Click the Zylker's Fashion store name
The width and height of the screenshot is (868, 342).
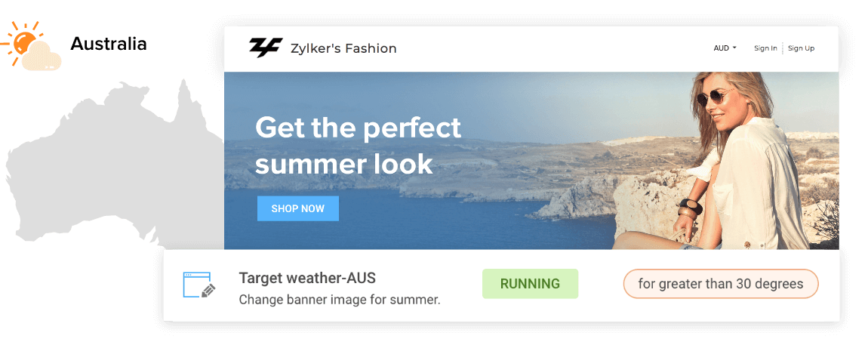click(343, 49)
